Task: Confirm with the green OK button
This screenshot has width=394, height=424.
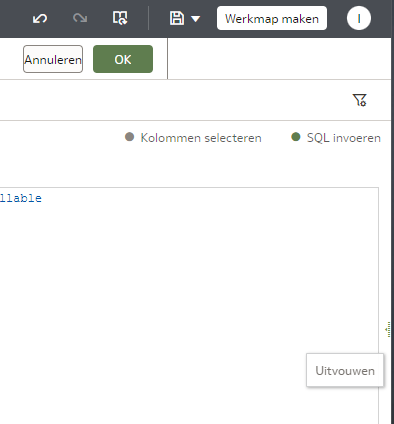Action: (123, 59)
